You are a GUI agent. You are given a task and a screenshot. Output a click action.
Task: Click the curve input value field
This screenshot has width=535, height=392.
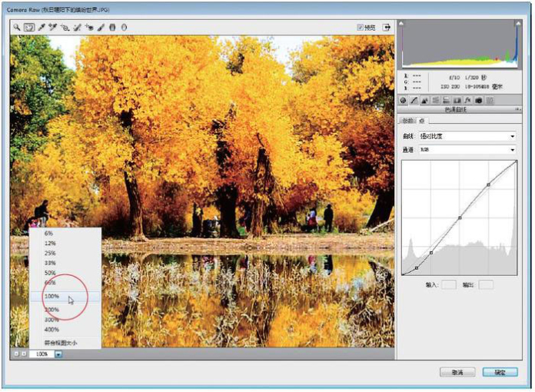(x=448, y=284)
